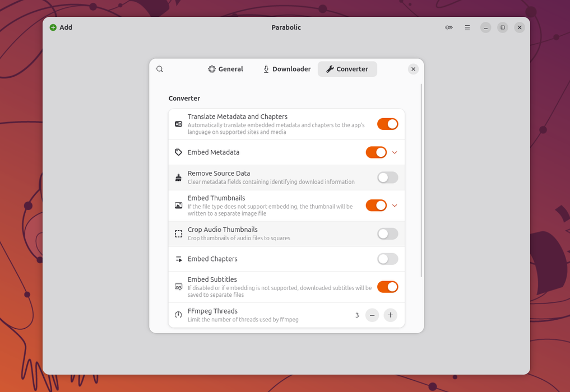Open the preferences search magnifier
The height and width of the screenshot is (392, 570).
tap(160, 69)
